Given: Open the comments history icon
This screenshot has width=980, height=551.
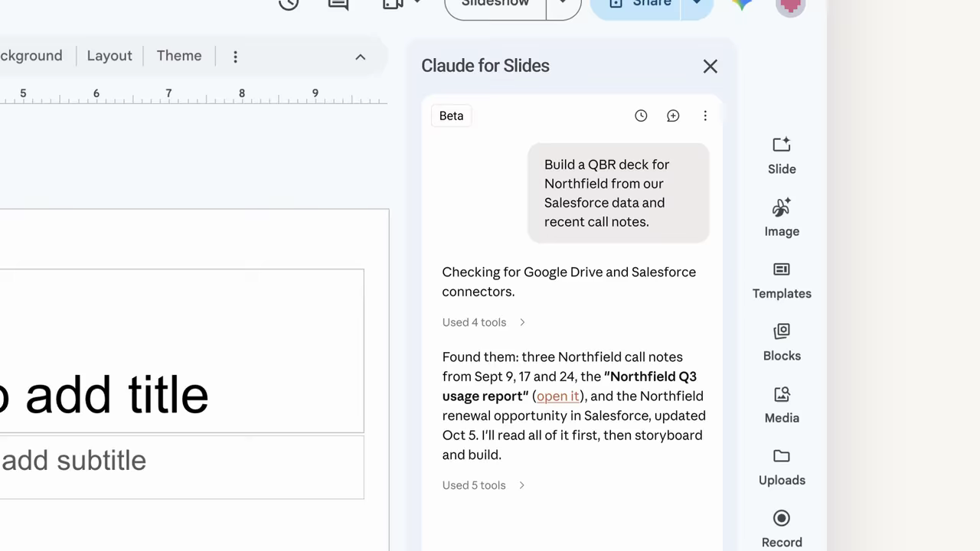Looking at the screenshot, I should (x=338, y=4).
